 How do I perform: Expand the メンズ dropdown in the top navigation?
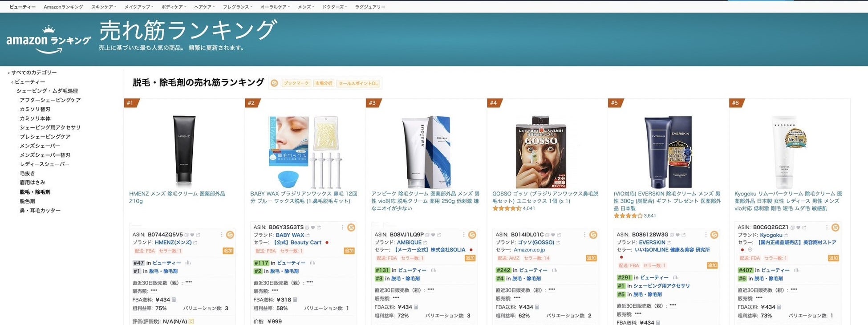click(x=306, y=7)
